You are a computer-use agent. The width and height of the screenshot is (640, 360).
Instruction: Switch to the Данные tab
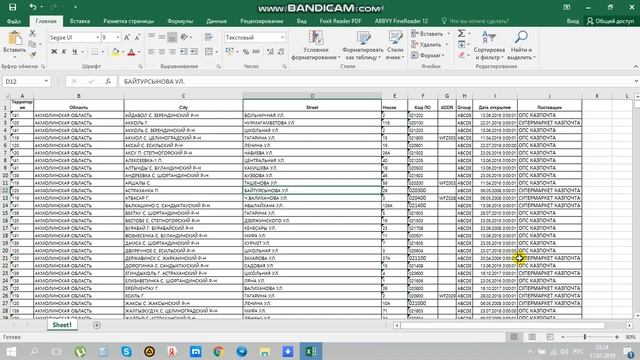pos(216,21)
